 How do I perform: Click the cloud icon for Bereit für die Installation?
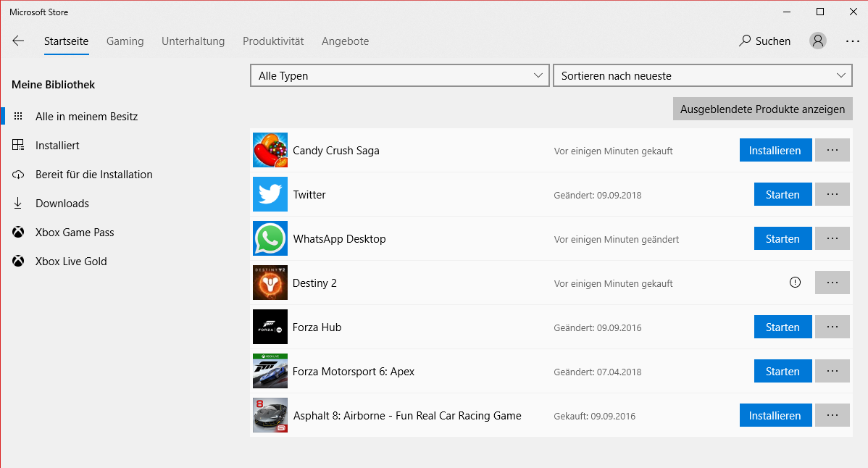[x=18, y=175]
